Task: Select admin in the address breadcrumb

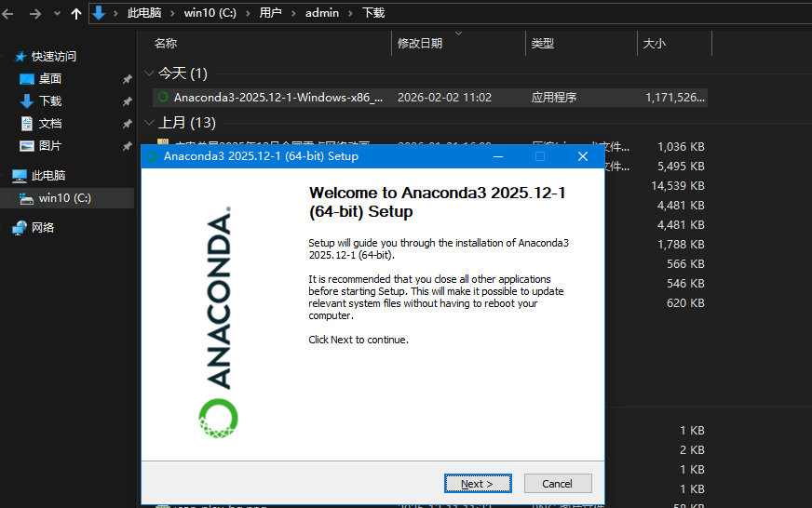Action: click(x=321, y=13)
